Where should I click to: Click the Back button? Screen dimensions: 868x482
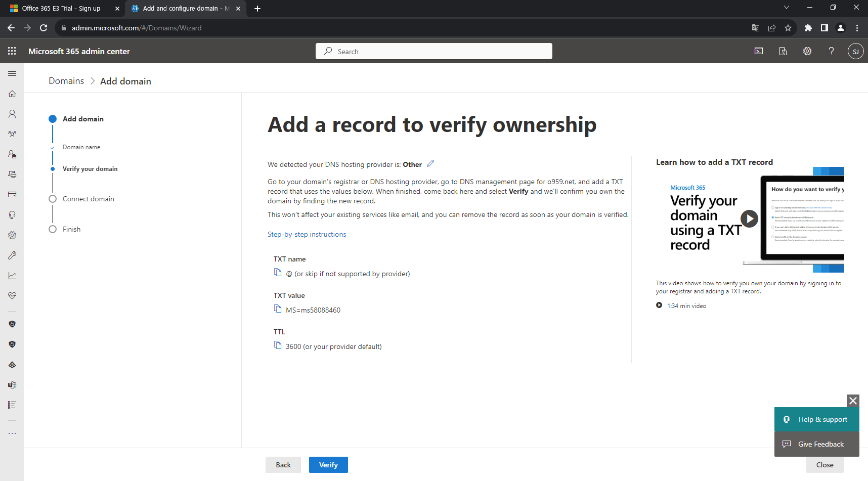[283, 465]
